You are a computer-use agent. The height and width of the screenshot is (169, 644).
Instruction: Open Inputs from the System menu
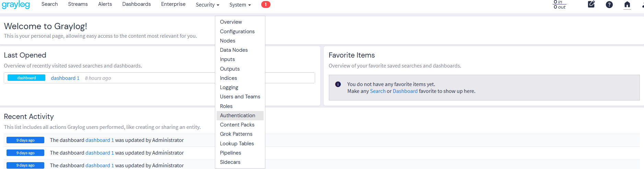pos(227,59)
